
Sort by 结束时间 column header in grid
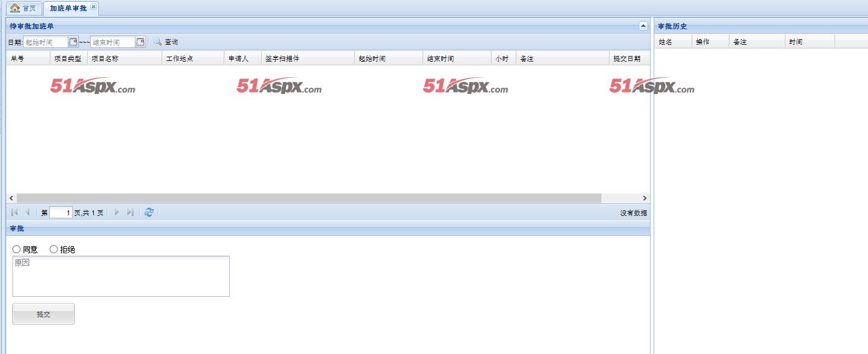coord(457,58)
